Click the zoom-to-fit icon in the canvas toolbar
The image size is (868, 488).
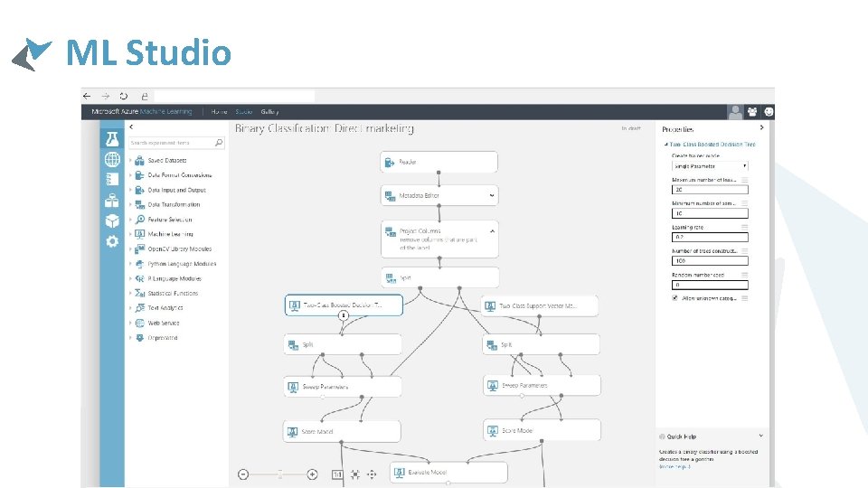pos(354,474)
